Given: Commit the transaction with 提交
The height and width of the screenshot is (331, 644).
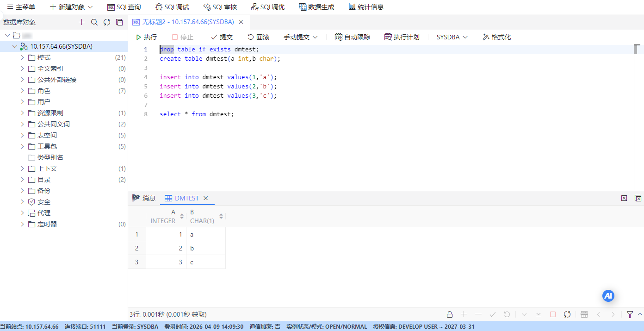Looking at the screenshot, I should point(222,37).
